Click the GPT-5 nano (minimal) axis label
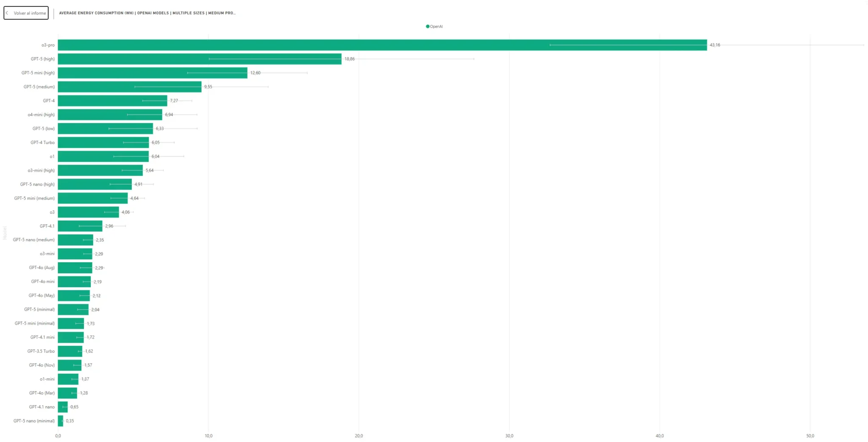 click(34, 421)
